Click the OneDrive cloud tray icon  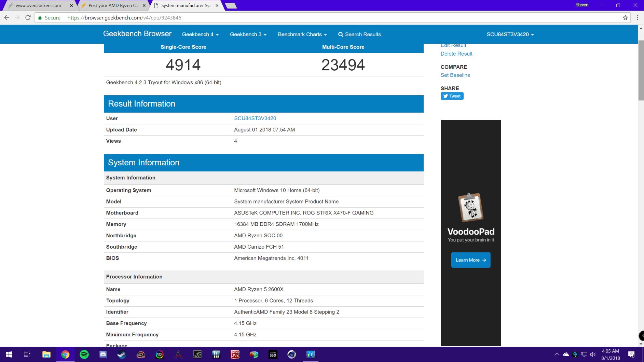566,354
